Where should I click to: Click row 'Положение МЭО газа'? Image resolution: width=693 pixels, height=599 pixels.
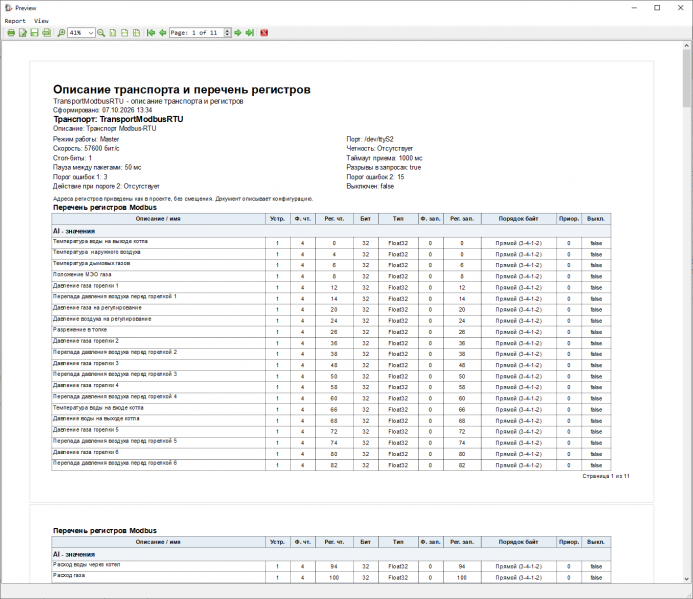tap(331, 276)
